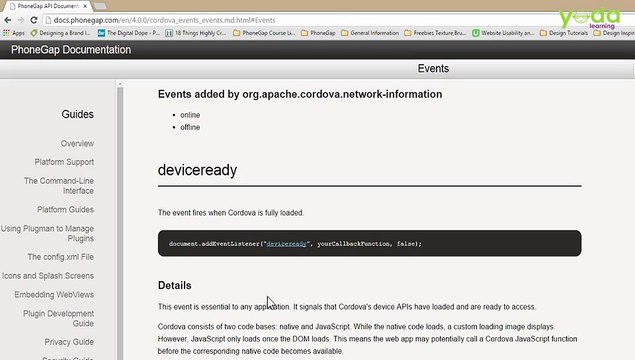Open the 'Website Usability an...' bookmark
The image size is (635, 360).
click(503, 33)
